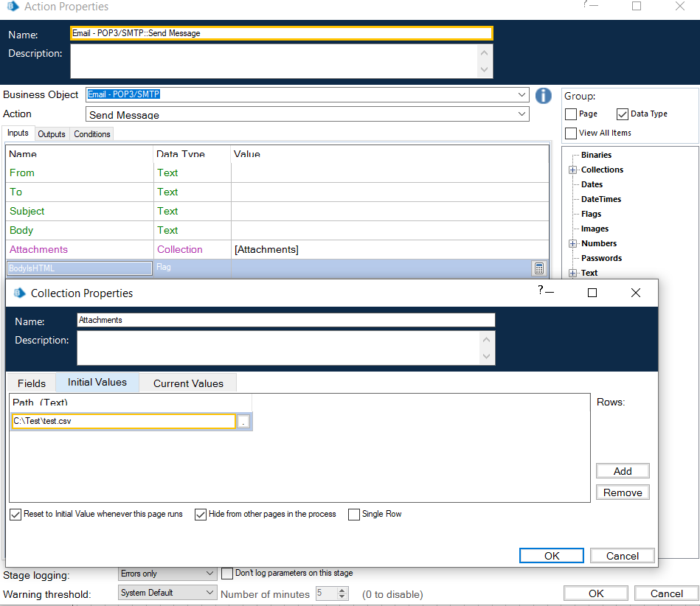Click the Remove row button
The height and width of the screenshot is (606, 700).
(x=623, y=492)
